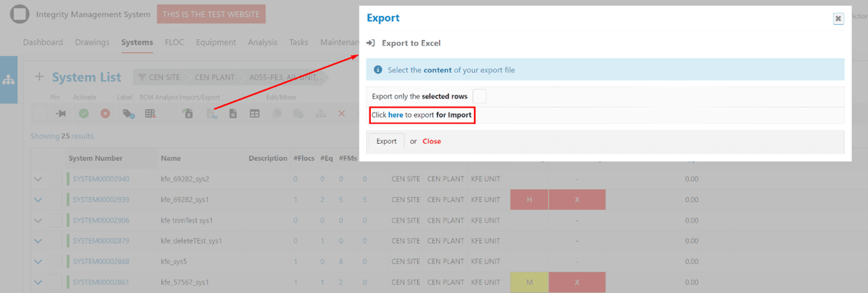Expand the SYSTEM00002861 row chevron
The image size is (868, 293).
click(x=38, y=282)
